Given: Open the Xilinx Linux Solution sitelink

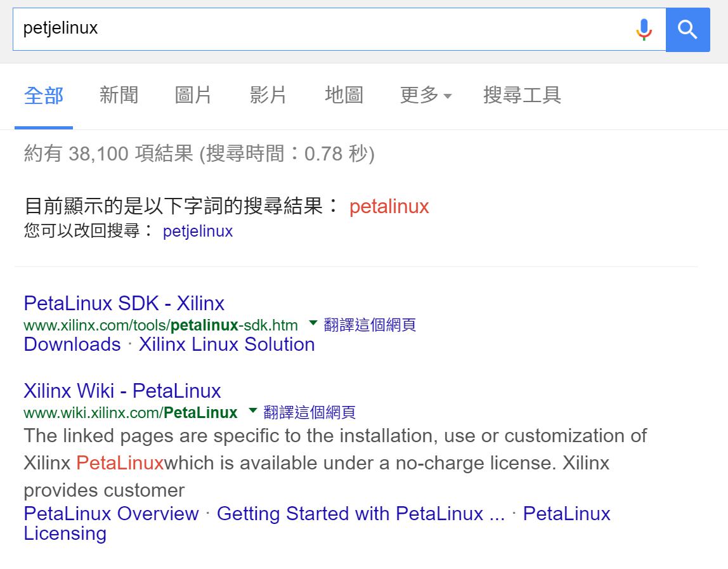Looking at the screenshot, I should pyautogui.click(x=226, y=344).
